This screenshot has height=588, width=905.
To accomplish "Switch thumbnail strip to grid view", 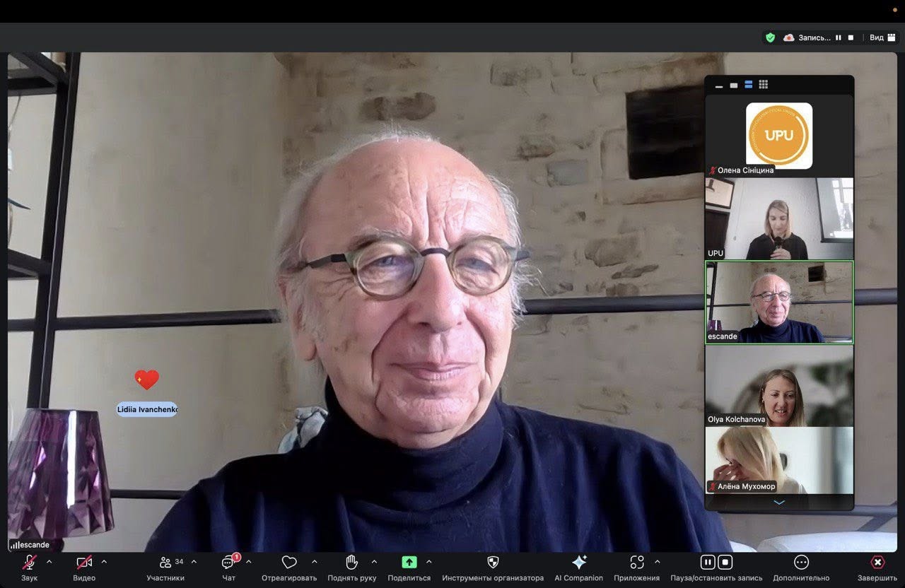I will tap(764, 85).
